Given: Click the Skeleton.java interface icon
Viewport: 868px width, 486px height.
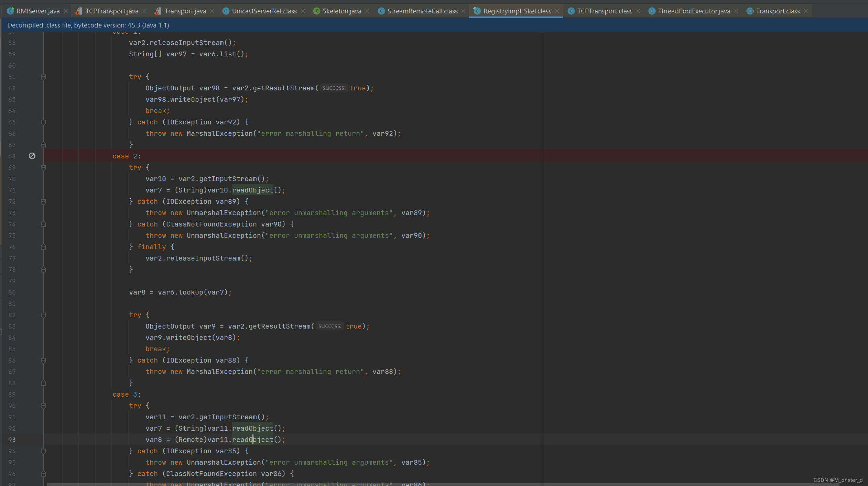Looking at the screenshot, I should coord(316,11).
